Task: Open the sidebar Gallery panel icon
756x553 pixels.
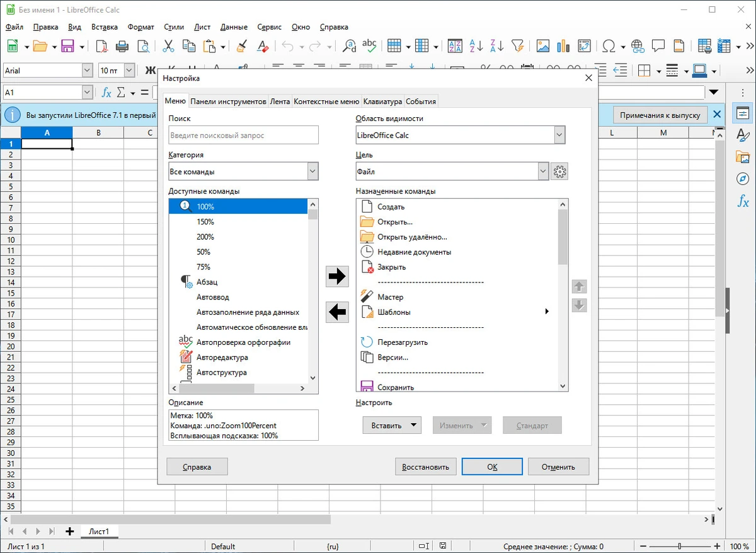Action: [743, 158]
